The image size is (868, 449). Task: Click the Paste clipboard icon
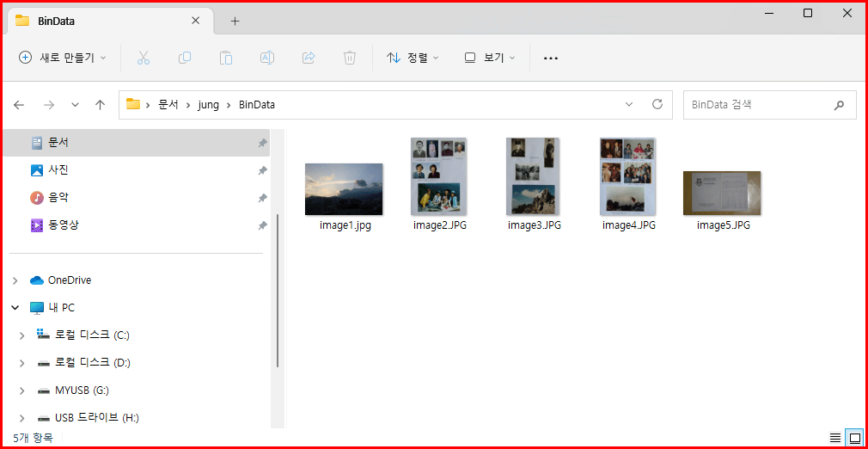[226, 58]
